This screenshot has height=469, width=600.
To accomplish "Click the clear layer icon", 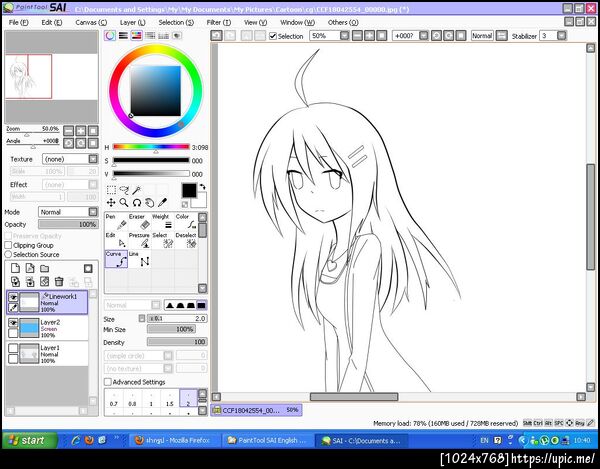I will (45, 282).
